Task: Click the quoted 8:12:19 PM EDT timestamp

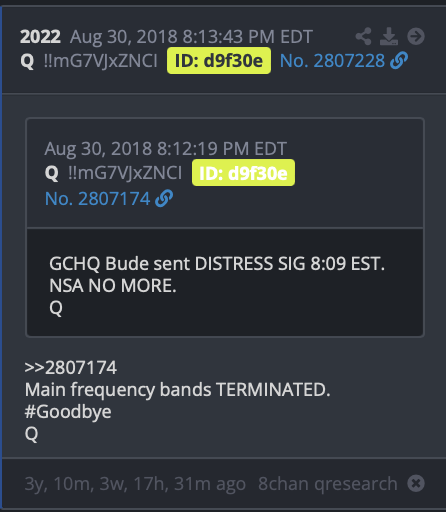Action: point(222,148)
